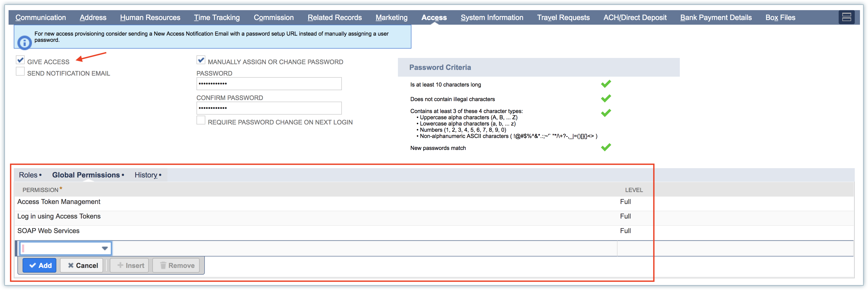Open the History subtab
868x290 pixels.
coord(146,175)
